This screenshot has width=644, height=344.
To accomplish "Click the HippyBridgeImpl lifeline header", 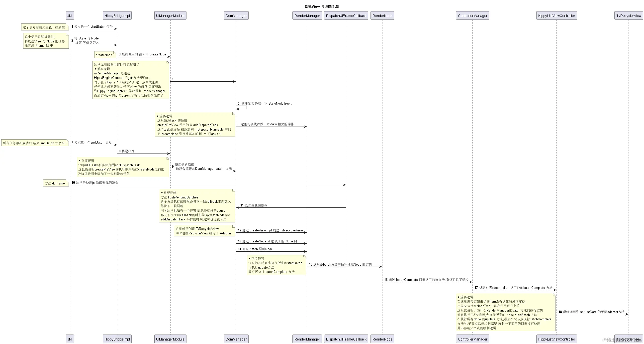I will click(117, 15).
